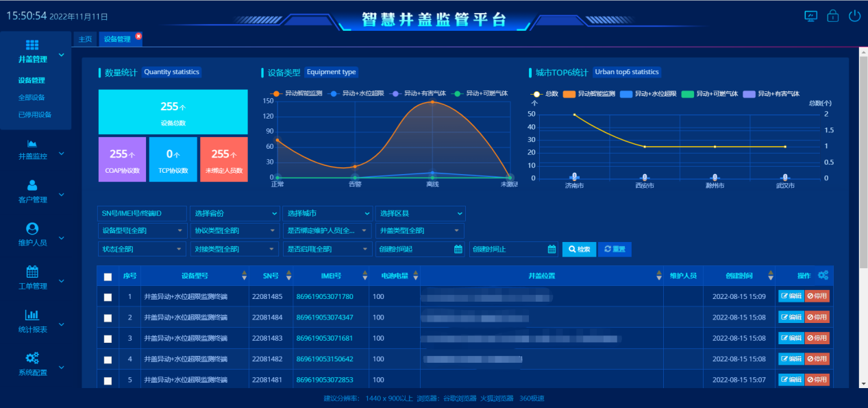Click the 重置 reset button
This screenshot has height=408, width=868.
615,249
